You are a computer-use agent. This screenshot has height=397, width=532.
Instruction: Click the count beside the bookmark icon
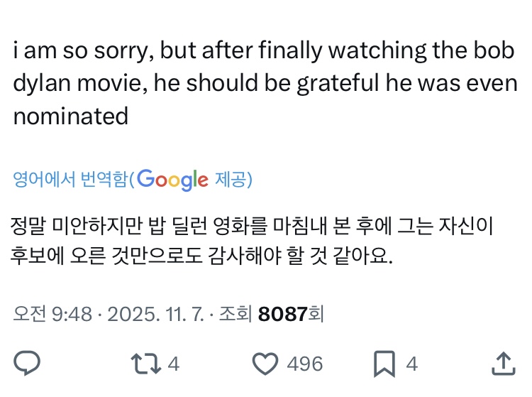(x=411, y=364)
